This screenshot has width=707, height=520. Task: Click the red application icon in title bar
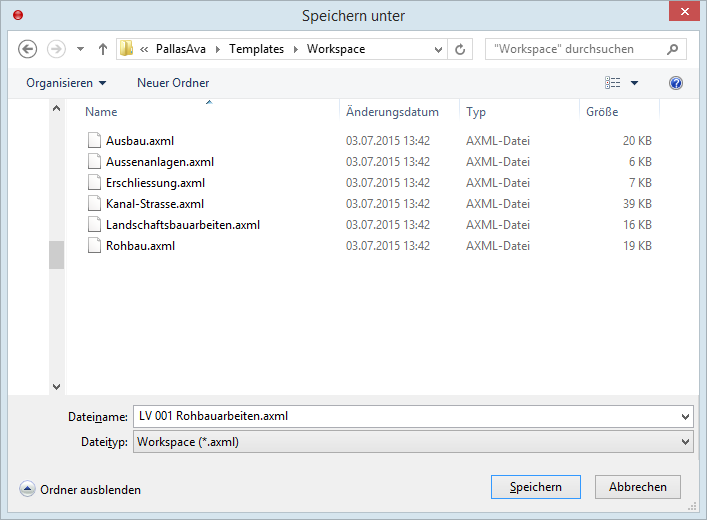[18, 15]
